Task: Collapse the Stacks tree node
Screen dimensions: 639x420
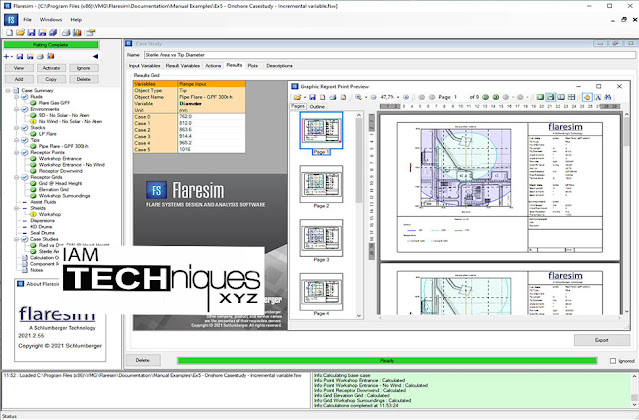Action: pos(17,128)
